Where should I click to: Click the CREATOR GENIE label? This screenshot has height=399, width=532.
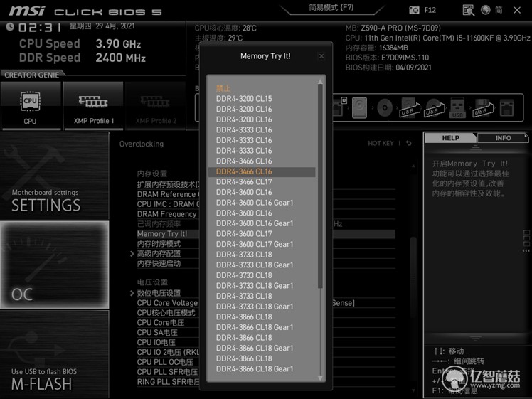(x=31, y=75)
